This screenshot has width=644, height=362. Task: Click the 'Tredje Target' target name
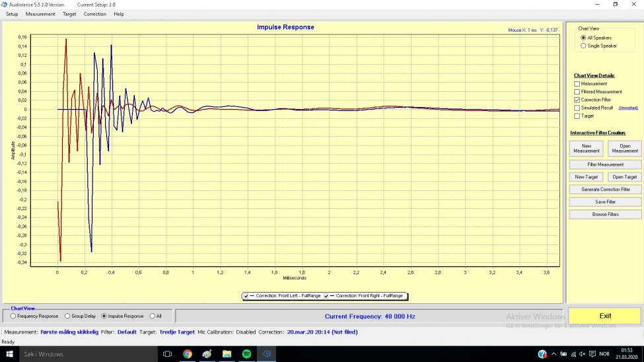click(177, 332)
